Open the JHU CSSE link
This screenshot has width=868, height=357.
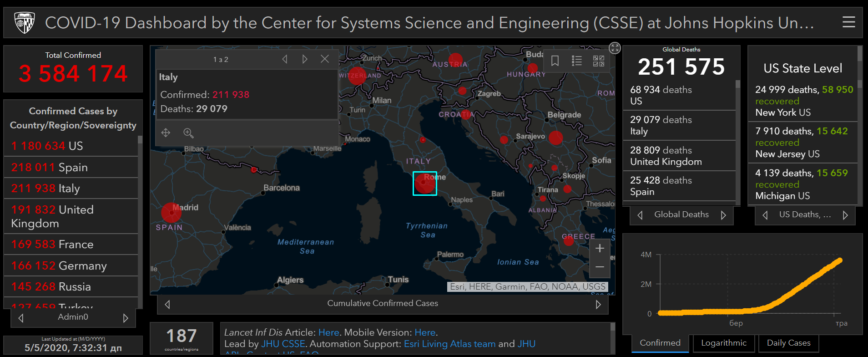click(283, 344)
